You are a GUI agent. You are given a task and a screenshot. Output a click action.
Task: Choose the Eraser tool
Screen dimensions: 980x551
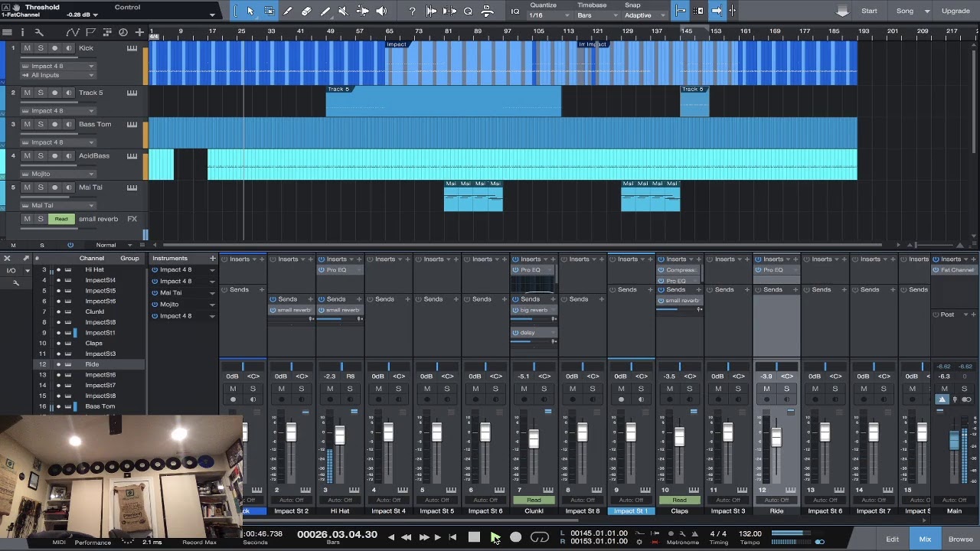click(x=306, y=11)
